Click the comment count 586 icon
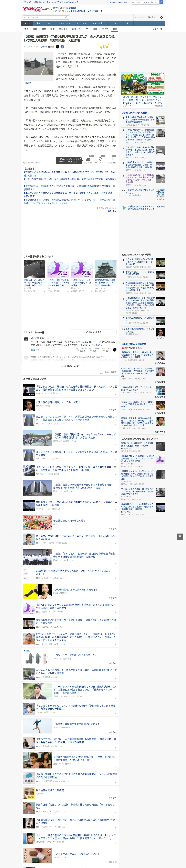This screenshot has height=868, width=186. (44, 47)
